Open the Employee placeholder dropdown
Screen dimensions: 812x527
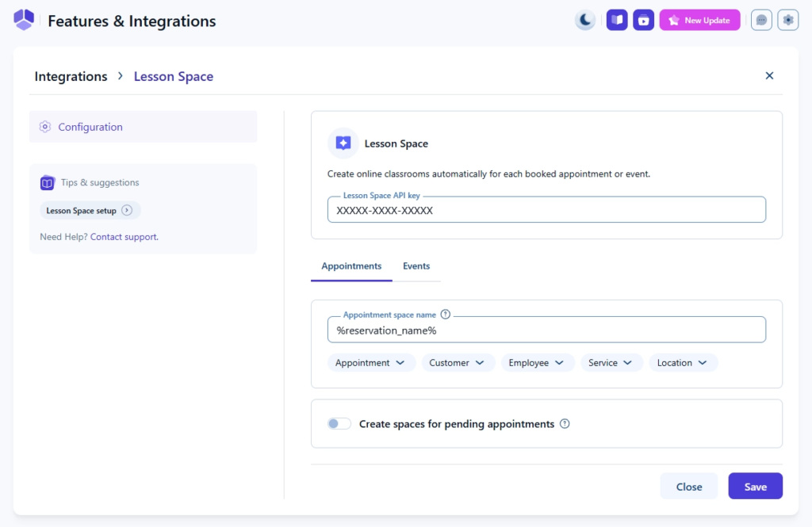537,363
